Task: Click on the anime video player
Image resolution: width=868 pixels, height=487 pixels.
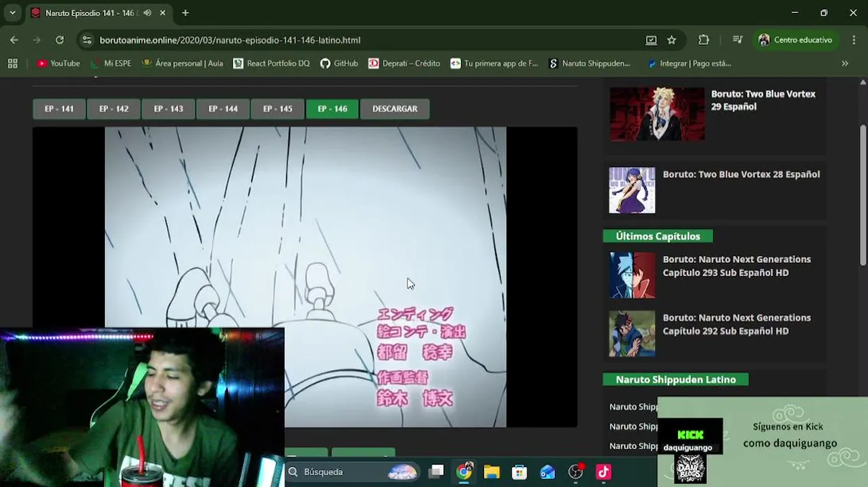Action: pyautogui.click(x=305, y=277)
